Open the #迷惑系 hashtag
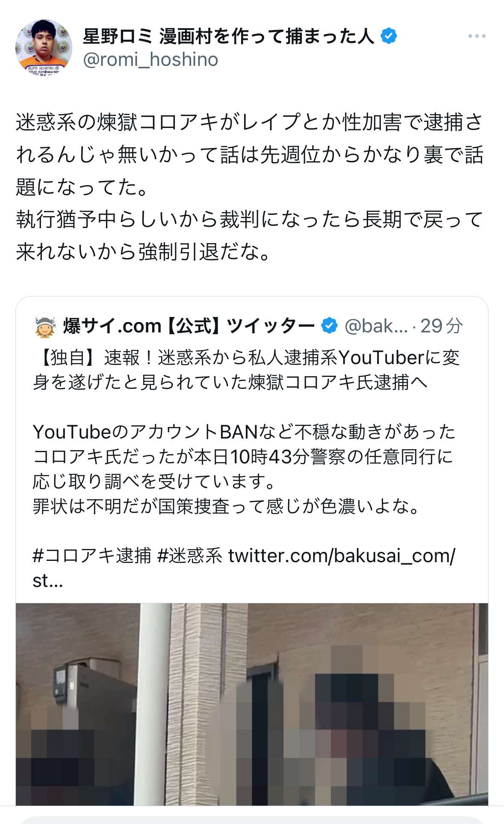Screen dimensions: 504x824 pos(189,556)
